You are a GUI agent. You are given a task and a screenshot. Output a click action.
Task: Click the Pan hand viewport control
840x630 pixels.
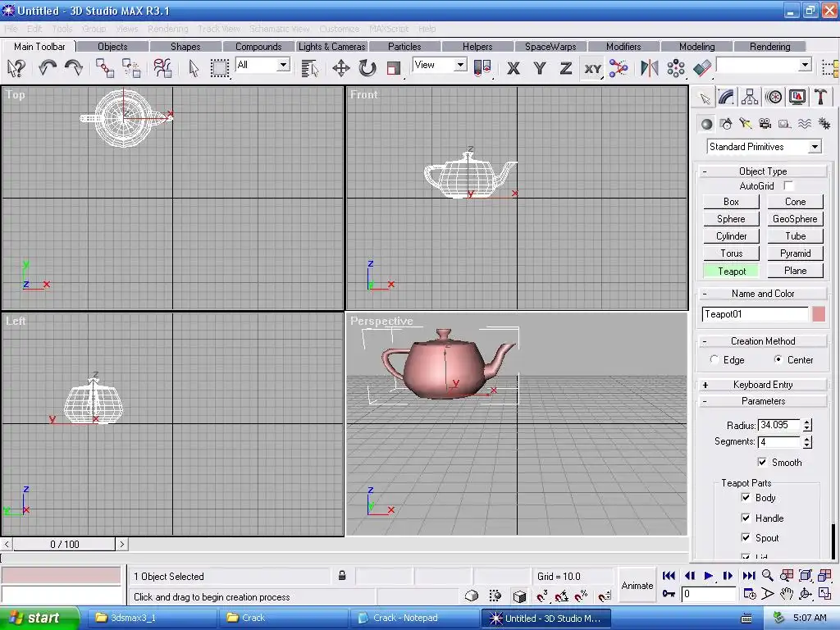[x=786, y=594]
